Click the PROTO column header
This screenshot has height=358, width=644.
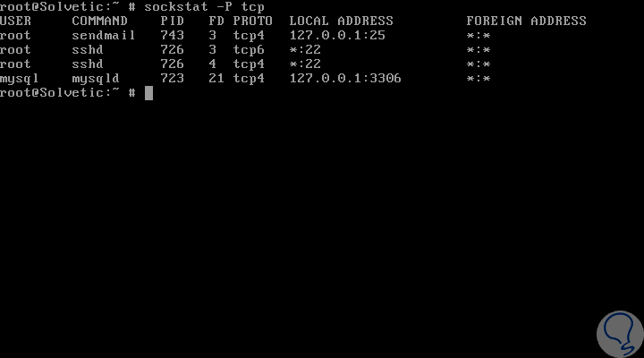click(x=252, y=21)
